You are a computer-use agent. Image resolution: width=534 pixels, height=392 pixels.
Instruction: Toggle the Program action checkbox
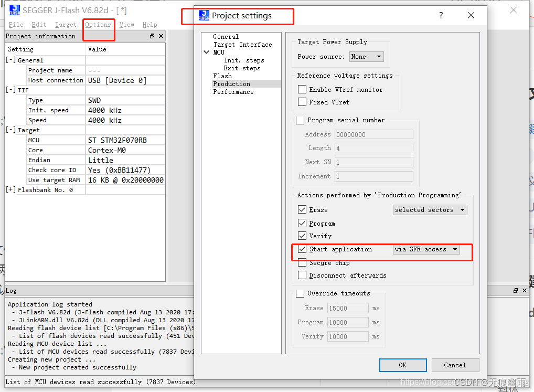[x=302, y=223]
